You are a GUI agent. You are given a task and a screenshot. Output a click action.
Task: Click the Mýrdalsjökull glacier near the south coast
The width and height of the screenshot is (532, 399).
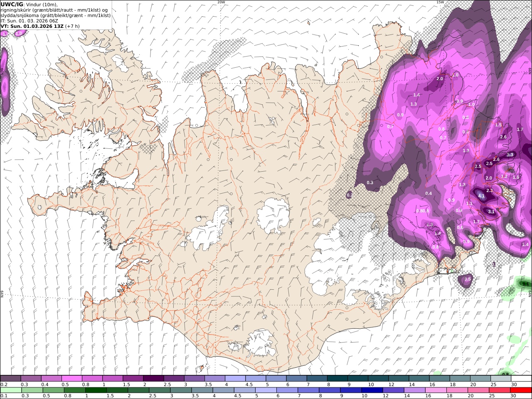point(260,343)
